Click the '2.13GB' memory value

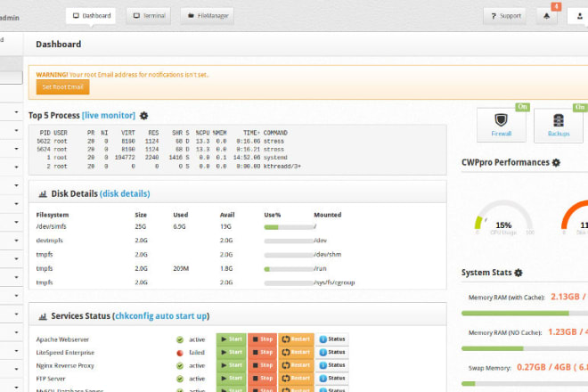tap(565, 297)
